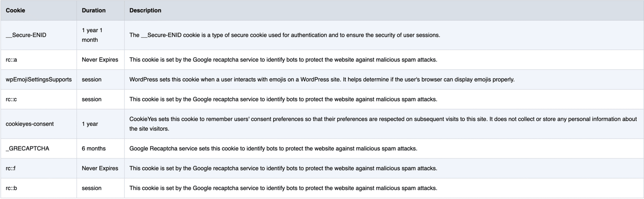Click the Never Expires duration for rc::a

[x=100, y=60]
